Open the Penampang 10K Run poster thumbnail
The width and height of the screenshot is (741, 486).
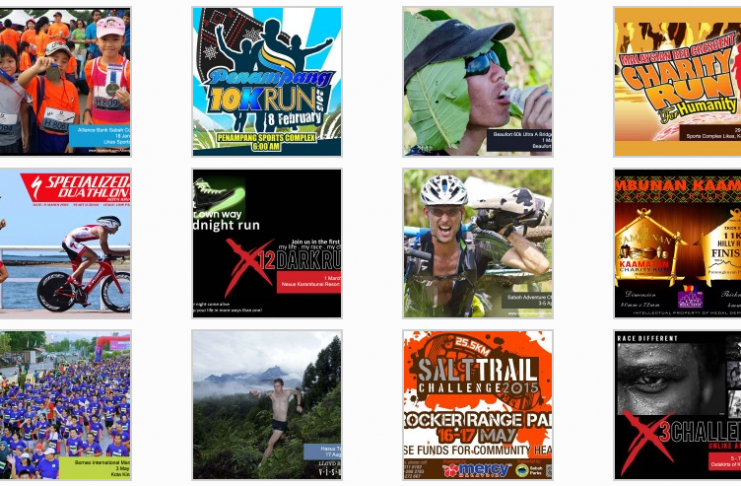point(267,81)
